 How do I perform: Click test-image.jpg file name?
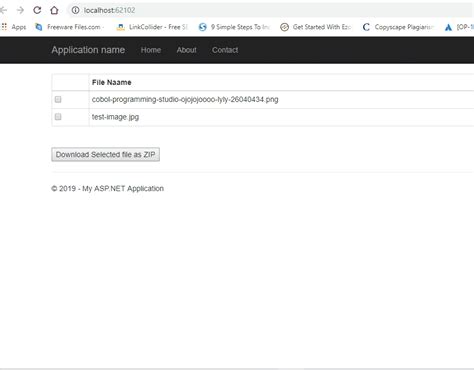click(x=115, y=117)
